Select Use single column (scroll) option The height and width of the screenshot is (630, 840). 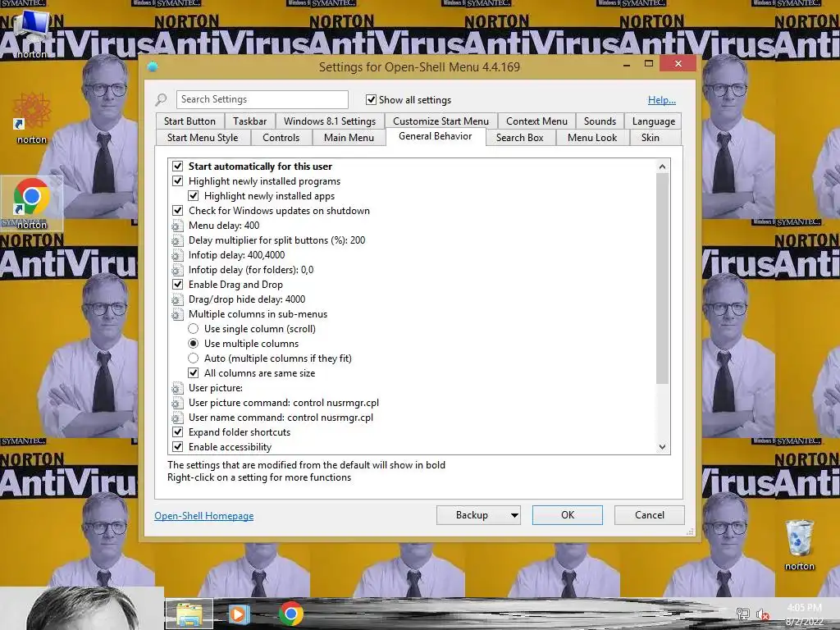pos(194,329)
